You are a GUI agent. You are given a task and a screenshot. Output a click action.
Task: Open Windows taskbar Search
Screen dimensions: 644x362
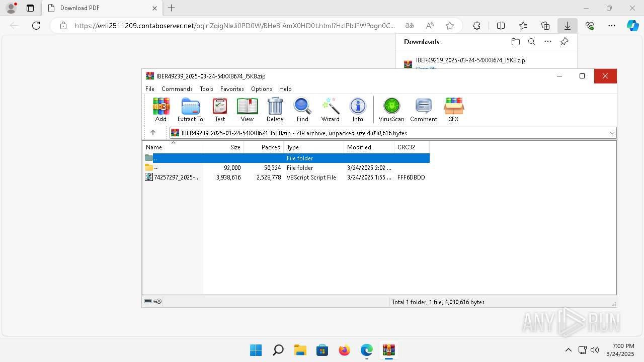[278, 350]
